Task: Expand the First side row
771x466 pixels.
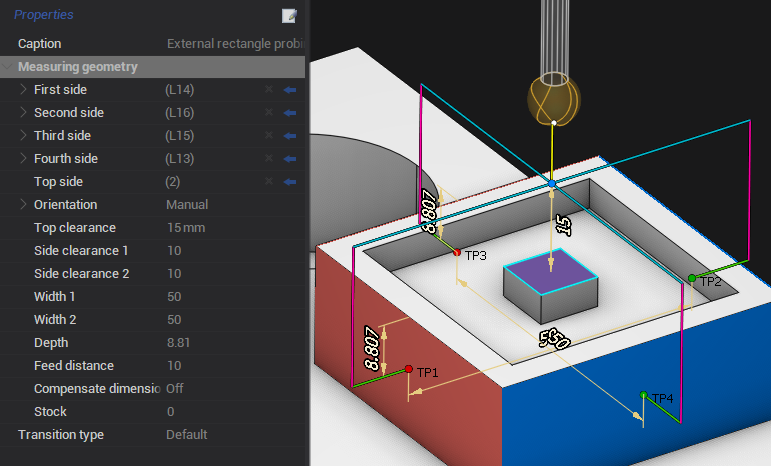Action: [24, 90]
